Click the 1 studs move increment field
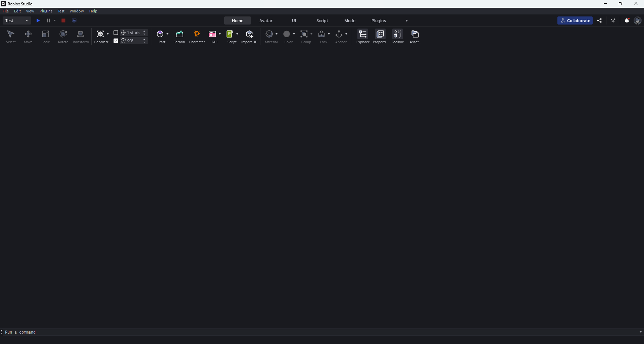 pyautogui.click(x=134, y=33)
